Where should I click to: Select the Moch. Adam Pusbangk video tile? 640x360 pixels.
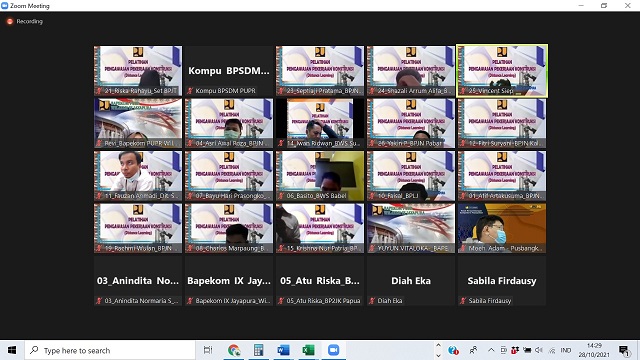point(502,228)
